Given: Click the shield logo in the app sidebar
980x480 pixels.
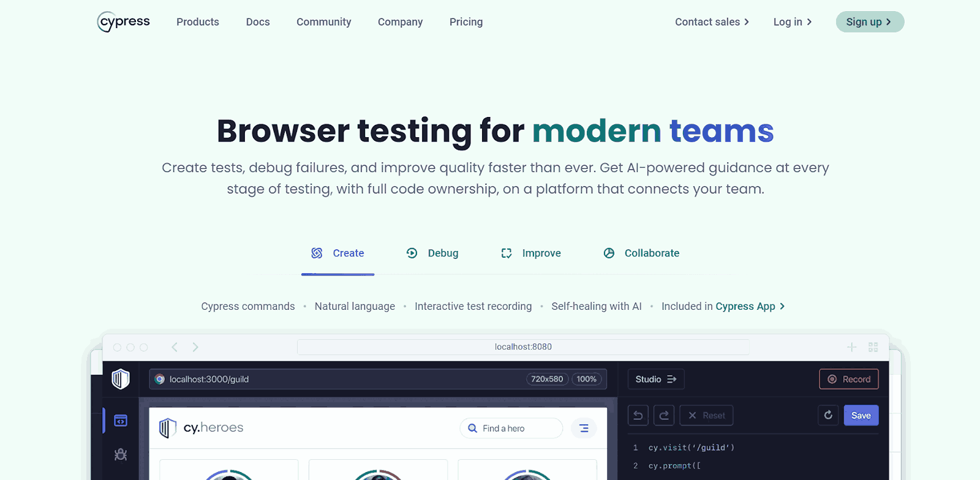Looking at the screenshot, I should click(121, 379).
